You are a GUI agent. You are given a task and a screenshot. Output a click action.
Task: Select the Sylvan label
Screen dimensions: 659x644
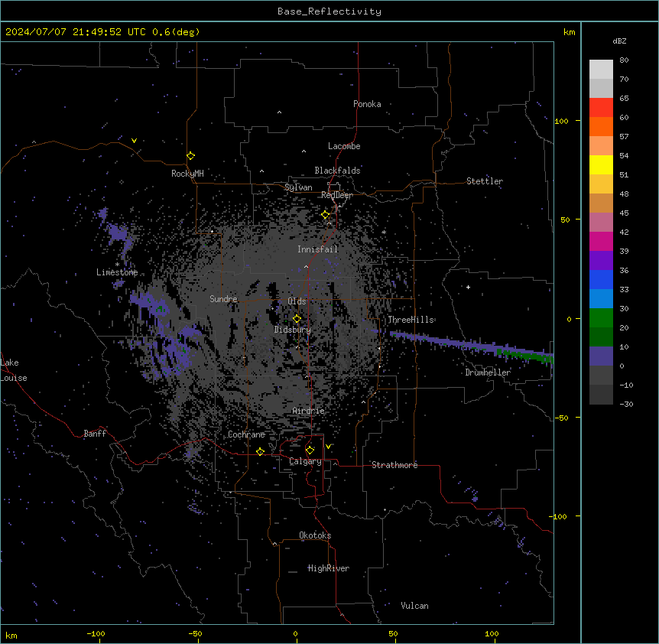point(298,187)
